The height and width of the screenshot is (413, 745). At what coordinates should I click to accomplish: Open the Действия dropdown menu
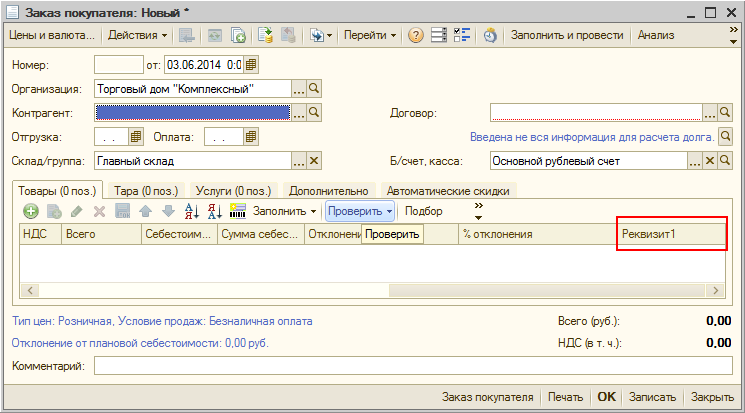tap(137, 35)
